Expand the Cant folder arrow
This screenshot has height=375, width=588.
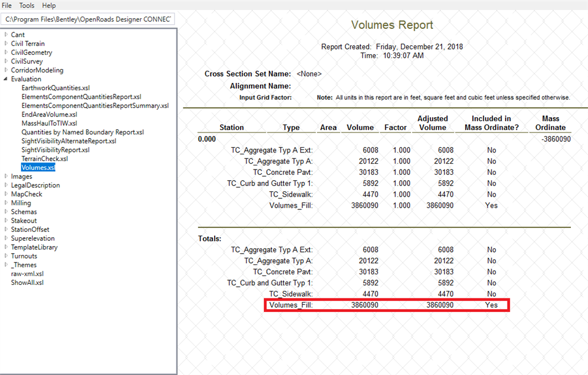(x=6, y=35)
